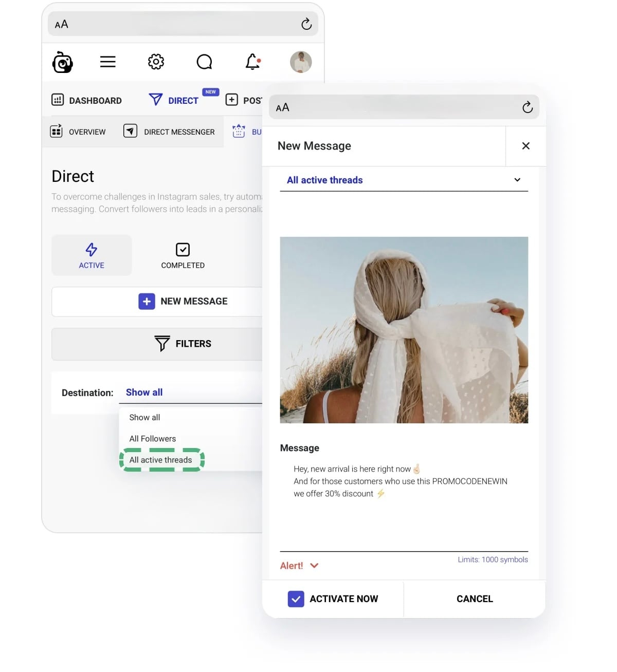Image resolution: width=617 pixels, height=672 pixels.
Task: Open the hamburger menu
Action: pyautogui.click(x=108, y=62)
